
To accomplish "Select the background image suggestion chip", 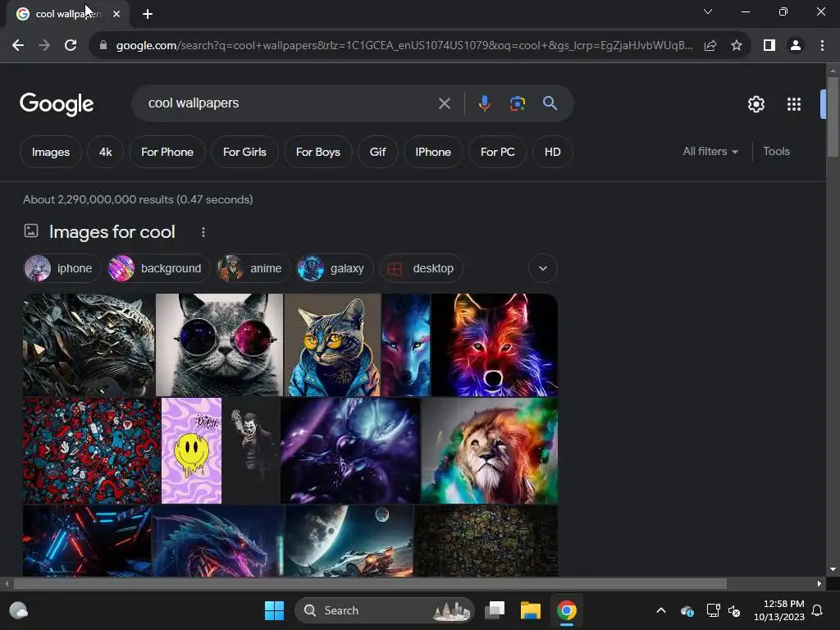I will [x=158, y=268].
